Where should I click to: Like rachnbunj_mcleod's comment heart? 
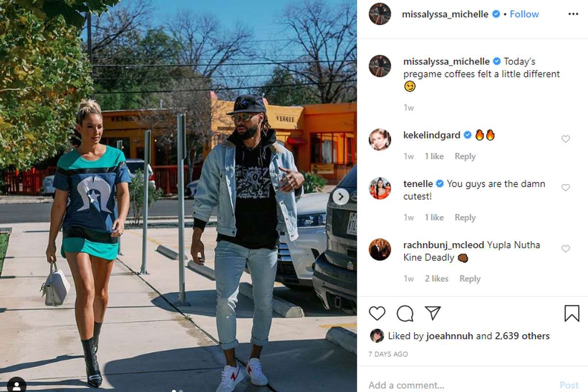(x=565, y=249)
